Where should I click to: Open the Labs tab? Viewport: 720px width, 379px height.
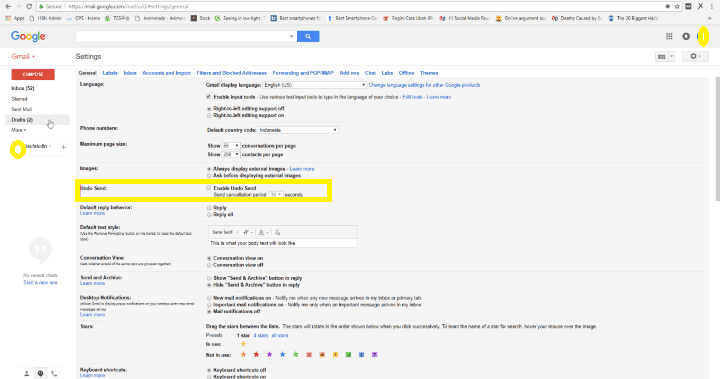tap(387, 73)
